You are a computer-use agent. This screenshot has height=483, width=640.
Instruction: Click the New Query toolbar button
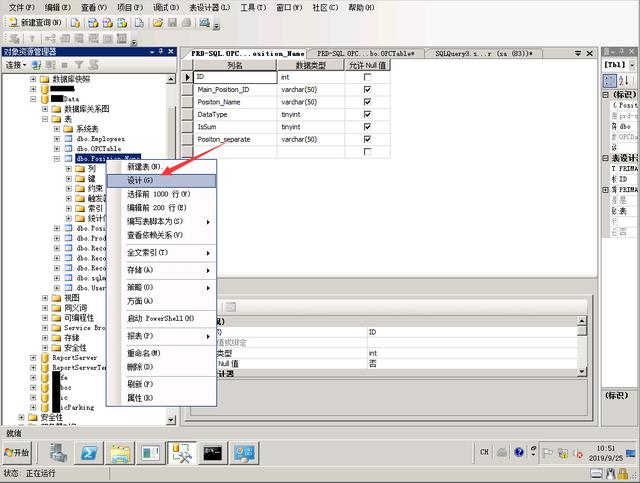[35, 22]
